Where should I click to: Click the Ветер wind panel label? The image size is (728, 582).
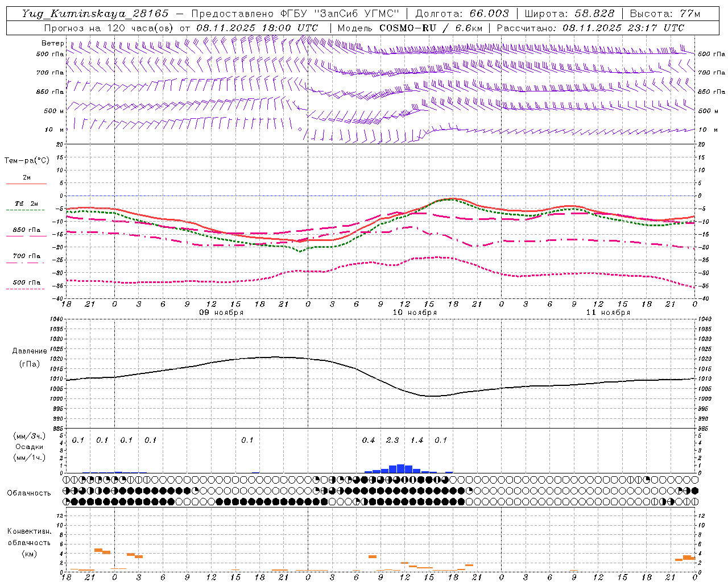click(x=52, y=43)
